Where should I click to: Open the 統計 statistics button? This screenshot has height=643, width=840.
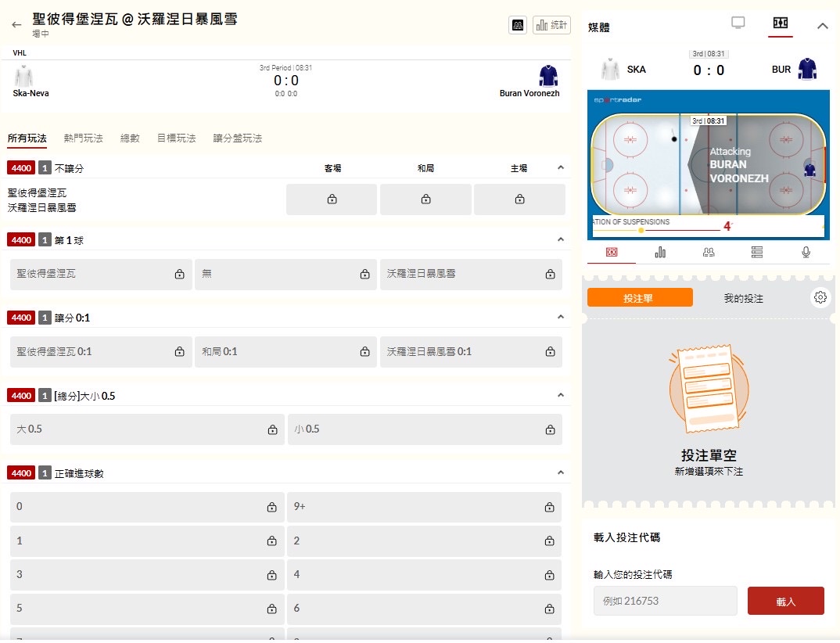pos(551,25)
